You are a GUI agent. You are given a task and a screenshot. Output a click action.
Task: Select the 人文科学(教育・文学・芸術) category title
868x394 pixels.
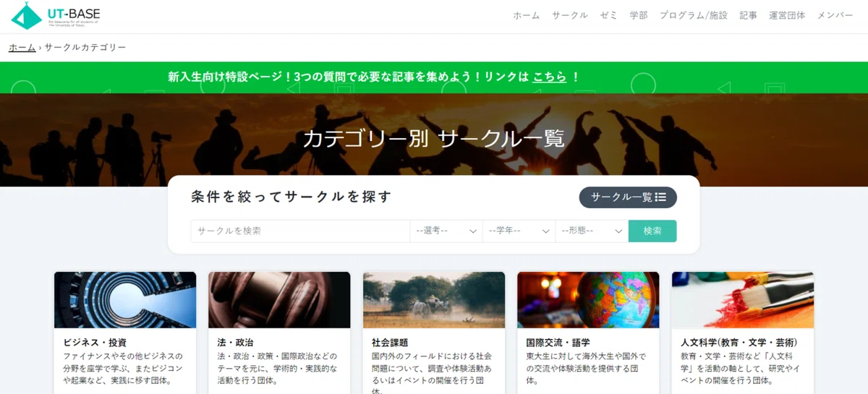(739, 342)
